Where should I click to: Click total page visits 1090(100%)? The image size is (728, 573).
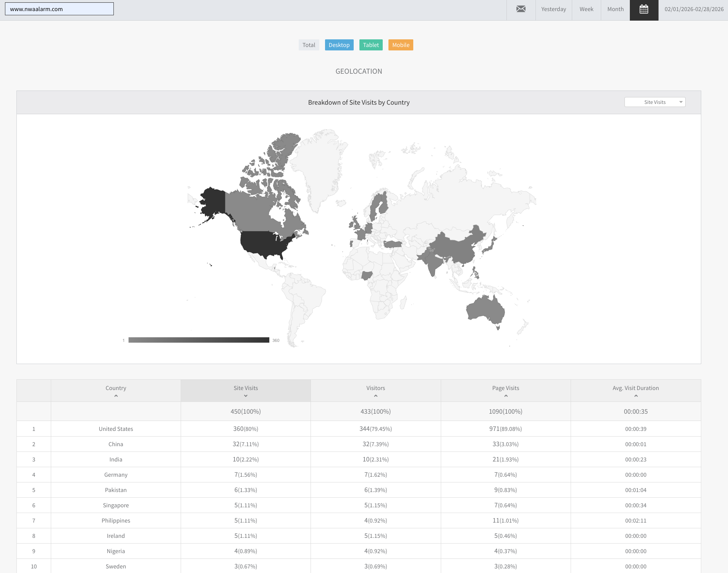[x=506, y=411]
